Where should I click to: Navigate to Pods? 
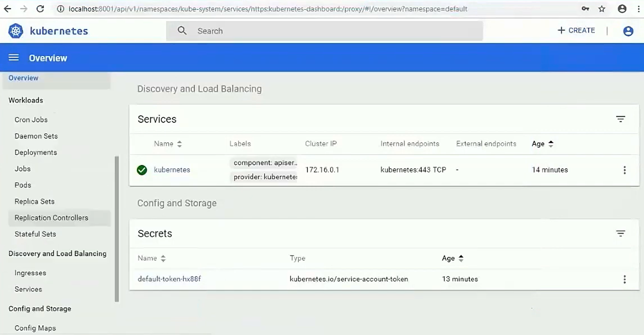(x=23, y=185)
